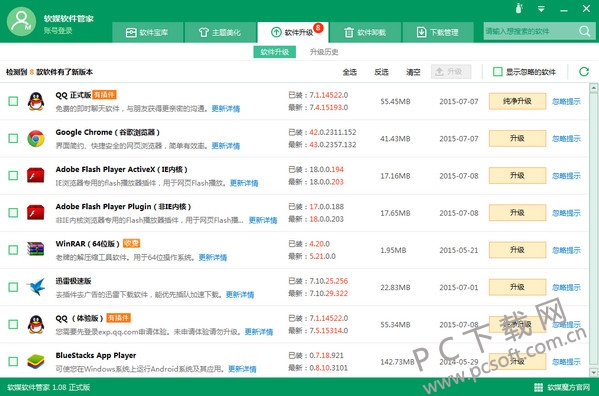
Task: Click 升级 for 迅雷极速版
Action: pos(517,287)
